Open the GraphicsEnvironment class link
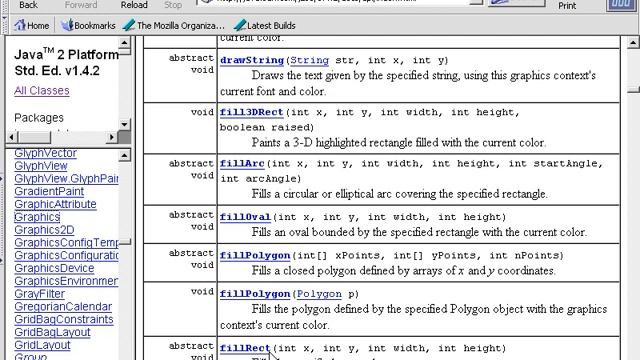This screenshot has height=360, width=640. (x=66, y=281)
